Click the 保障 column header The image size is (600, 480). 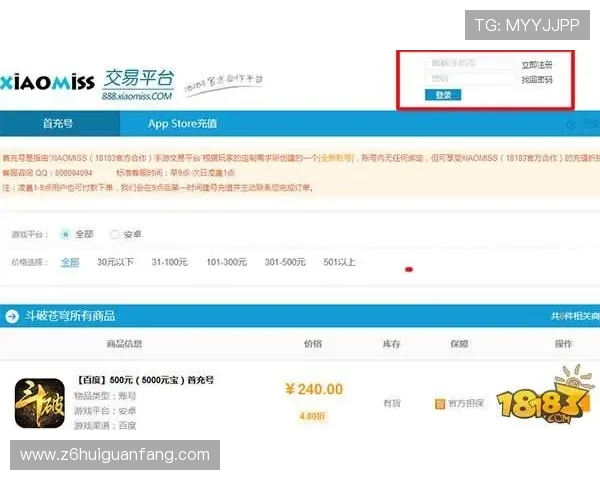459,343
